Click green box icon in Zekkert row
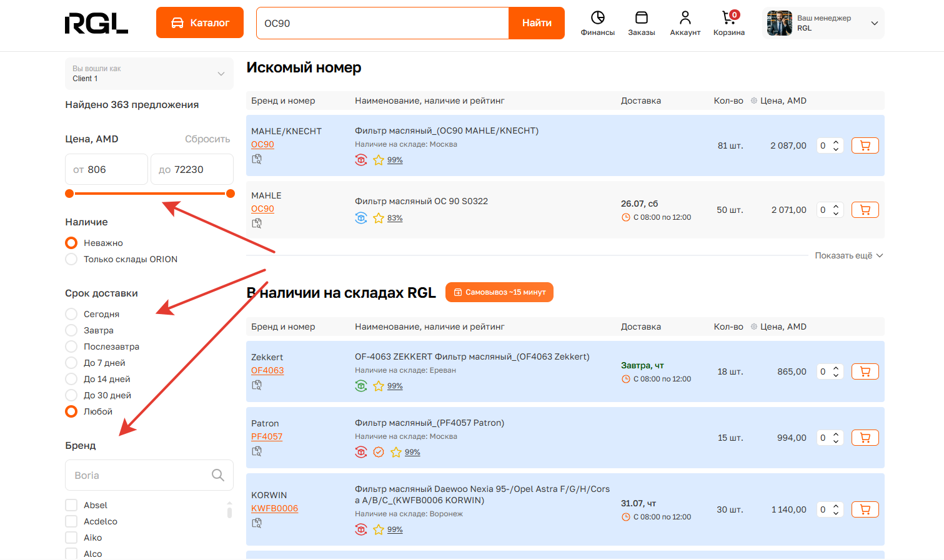This screenshot has width=944, height=560. (361, 386)
